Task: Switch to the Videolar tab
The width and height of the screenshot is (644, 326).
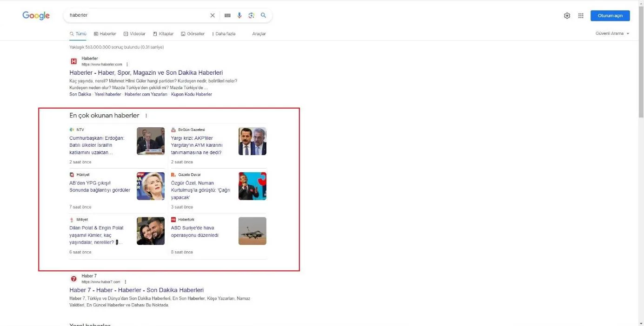Action: tap(134, 34)
